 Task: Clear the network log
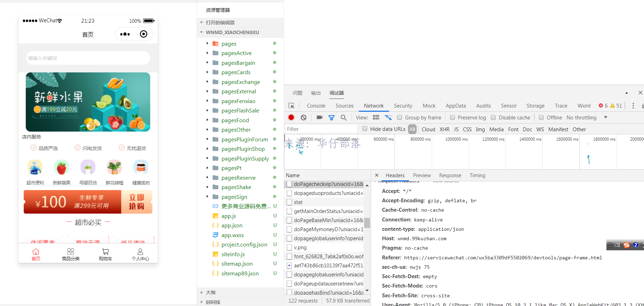point(304,118)
